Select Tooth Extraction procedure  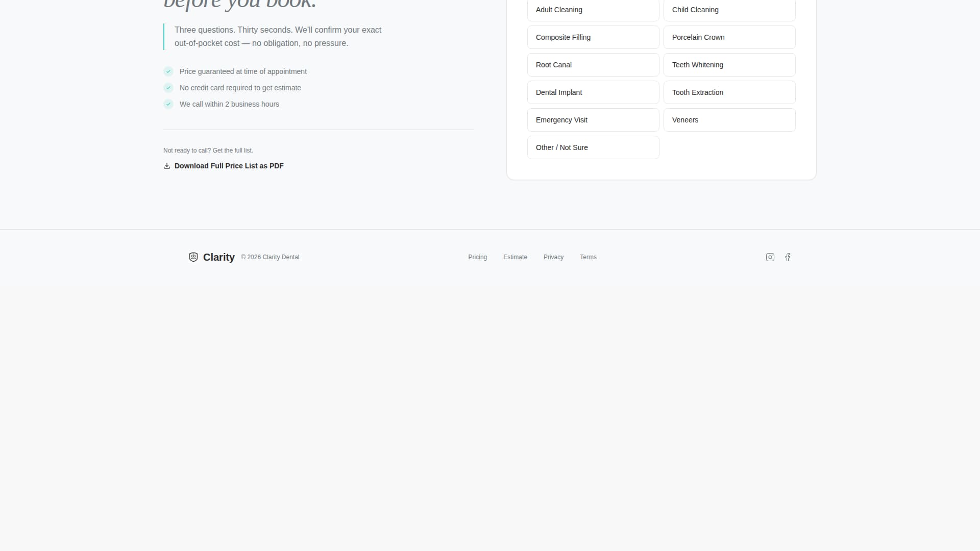(729, 92)
